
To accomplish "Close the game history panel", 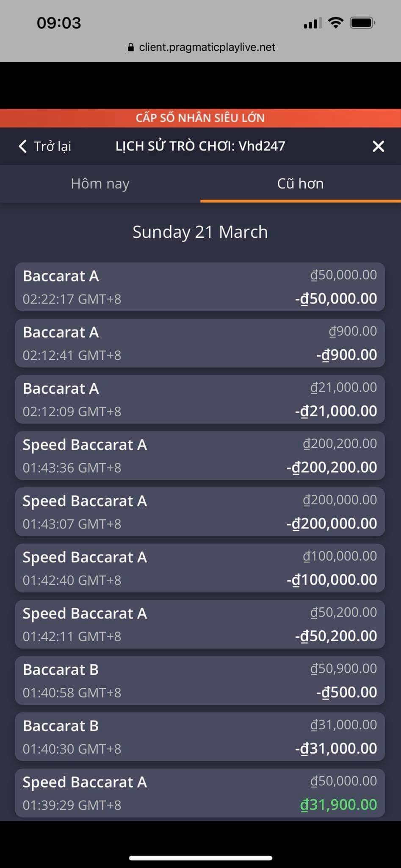I will pyautogui.click(x=378, y=146).
